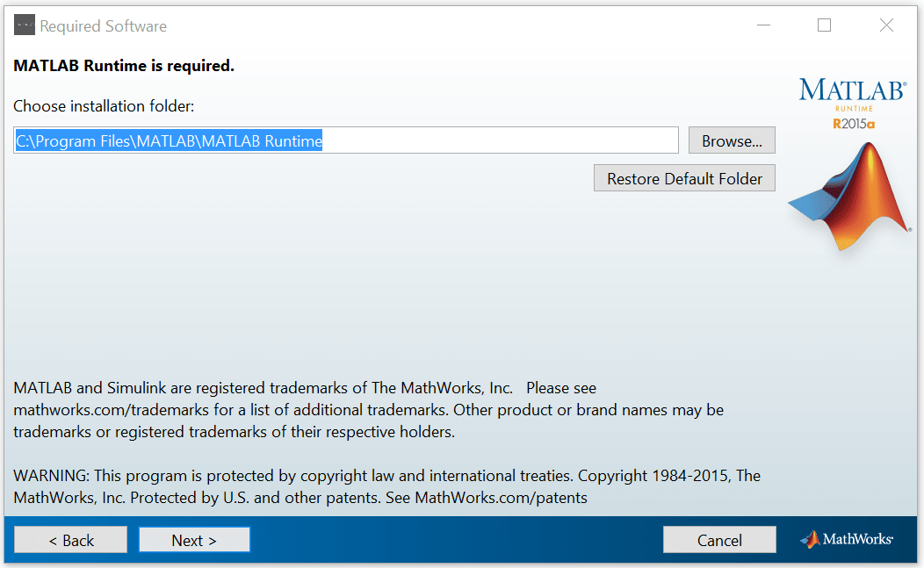Click into the installation folder path field
The image size is (924, 568).
(492, 140)
